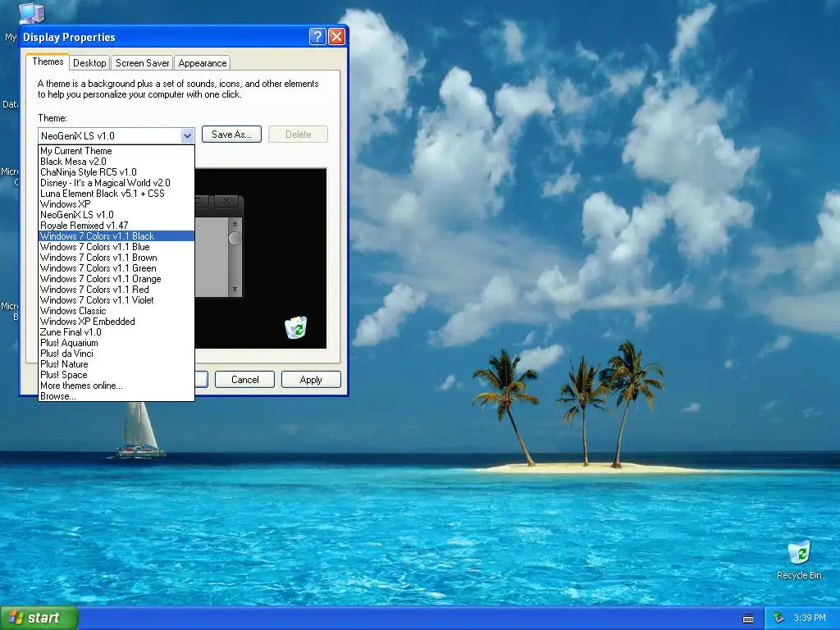Pick the Zune Final v1.0 theme
The width and height of the screenshot is (840, 630).
[x=116, y=333]
